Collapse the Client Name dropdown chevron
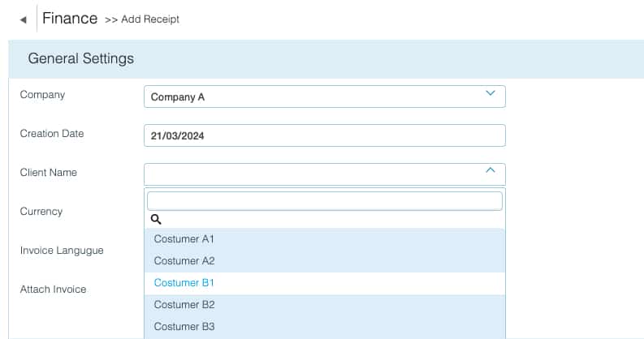This screenshot has width=644, height=339. (x=490, y=170)
